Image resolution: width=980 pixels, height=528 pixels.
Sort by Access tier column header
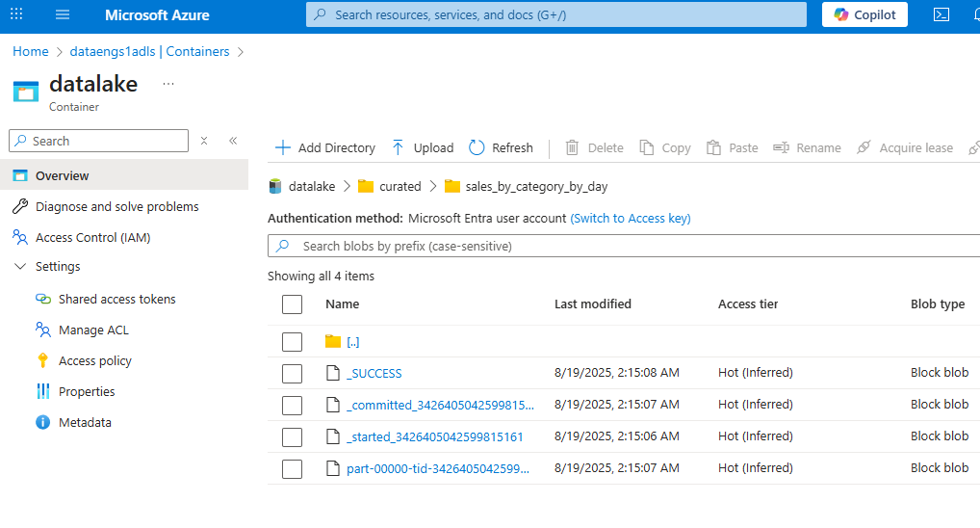click(747, 304)
